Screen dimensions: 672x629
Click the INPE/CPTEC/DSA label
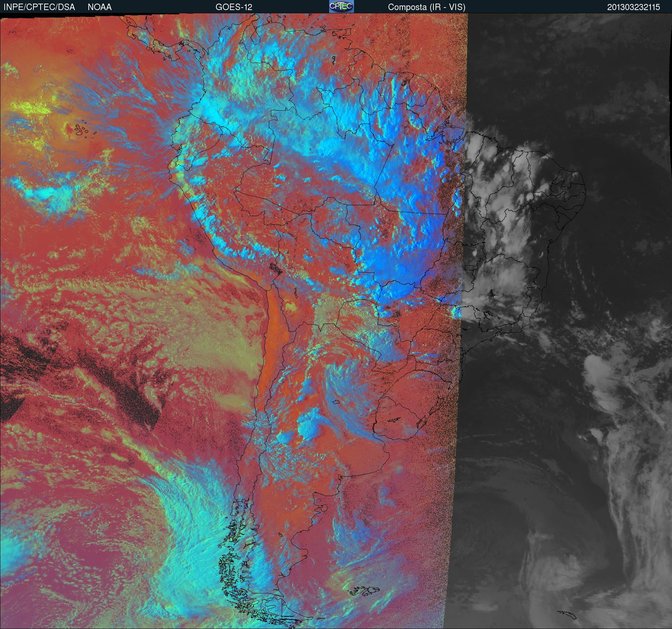(39, 7)
